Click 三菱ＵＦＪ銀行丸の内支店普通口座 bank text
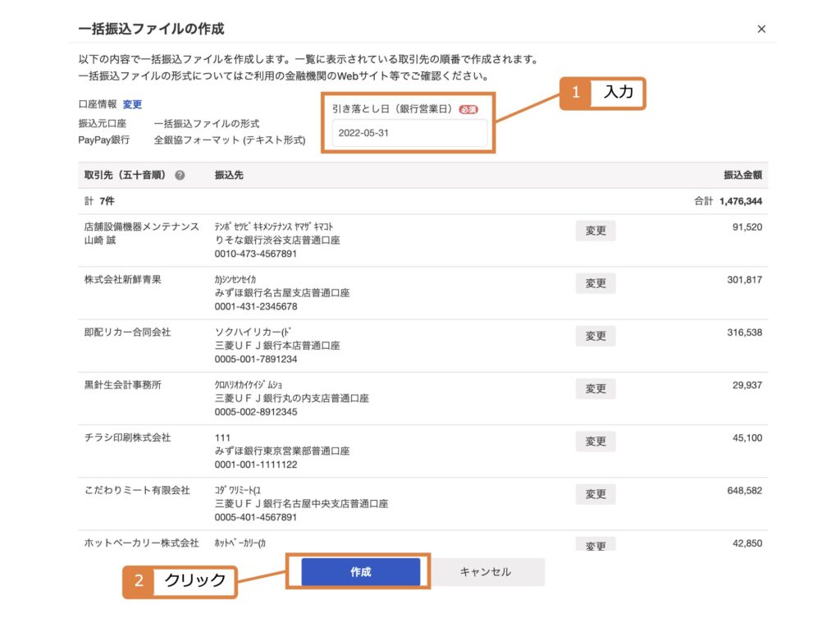Viewport: 840px width, 623px height. pyautogui.click(x=292, y=398)
